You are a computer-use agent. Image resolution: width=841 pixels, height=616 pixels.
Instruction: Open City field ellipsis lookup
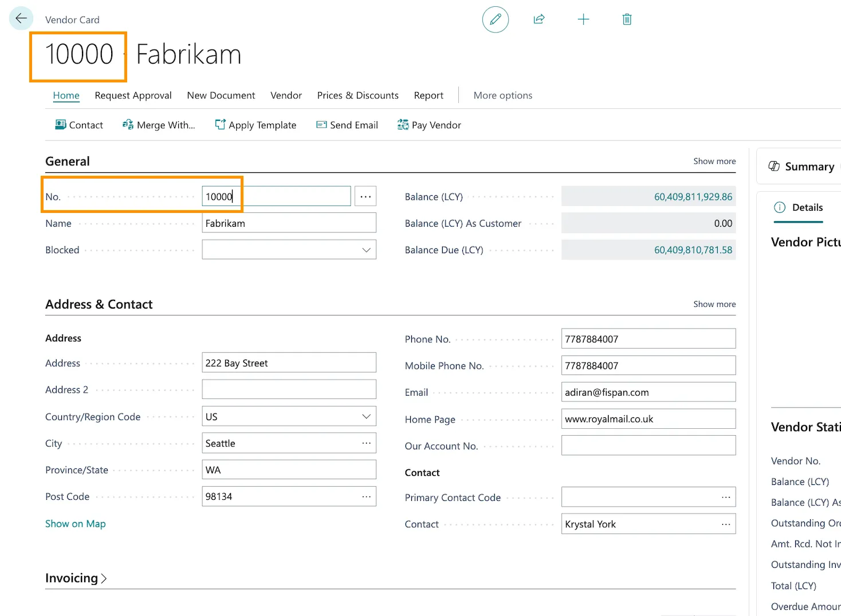click(367, 443)
